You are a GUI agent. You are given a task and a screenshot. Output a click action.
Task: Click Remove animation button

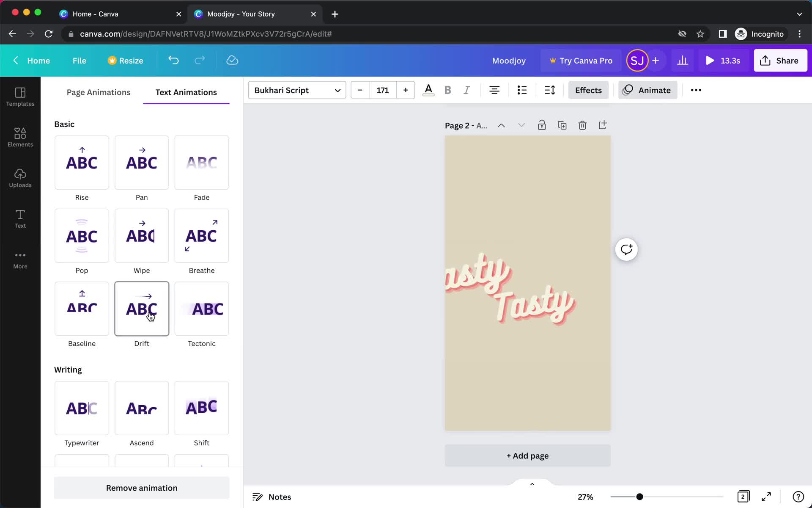[142, 488]
